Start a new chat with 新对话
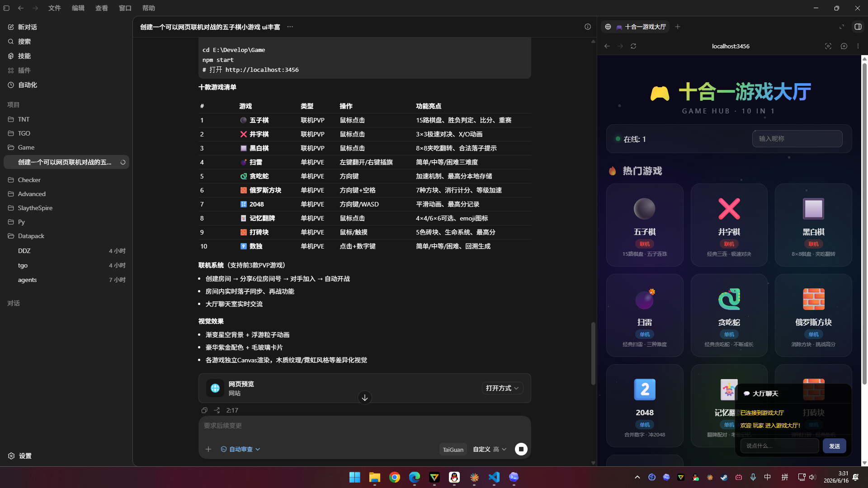This screenshot has height=488, width=868. coord(27,27)
